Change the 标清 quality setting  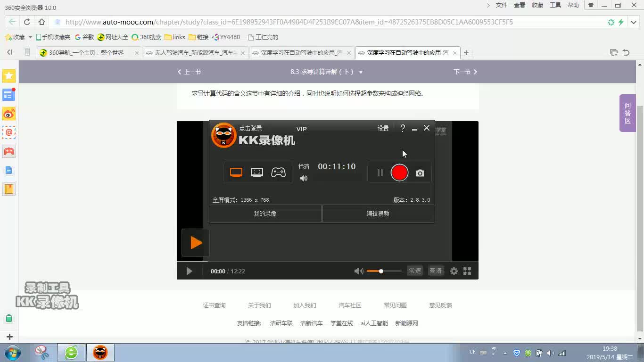[304, 166]
